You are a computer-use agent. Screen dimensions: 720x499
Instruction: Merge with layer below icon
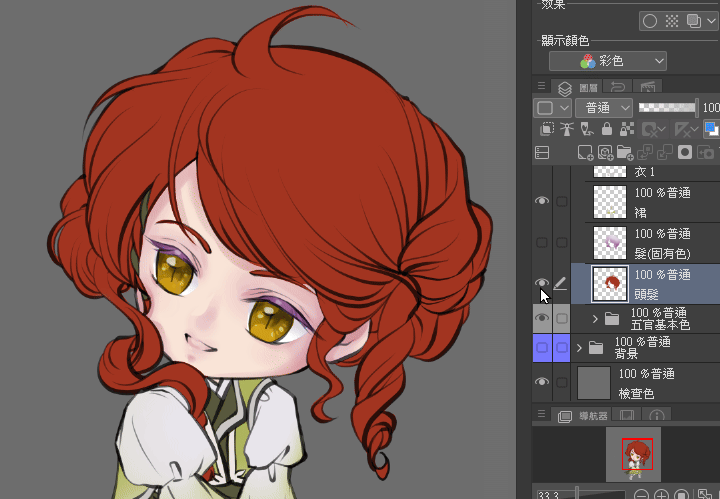(x=665, y=152)
